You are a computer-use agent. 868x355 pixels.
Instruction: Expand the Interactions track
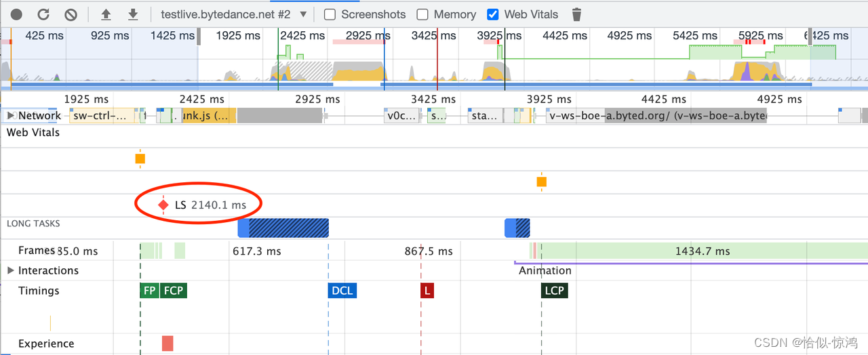pyautogui.click(x=11, y=270)
